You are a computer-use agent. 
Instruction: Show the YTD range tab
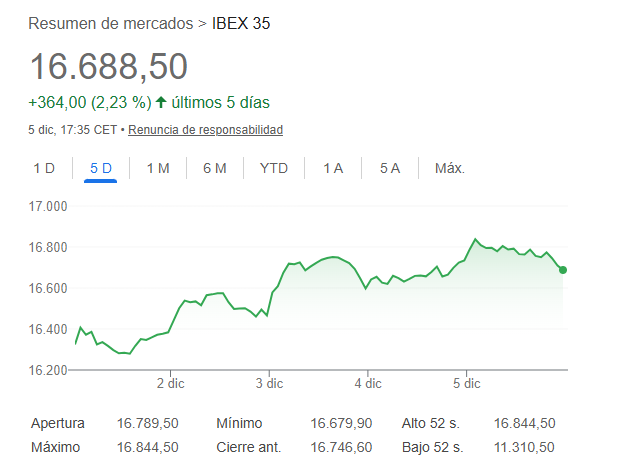[x=274, y=168]
